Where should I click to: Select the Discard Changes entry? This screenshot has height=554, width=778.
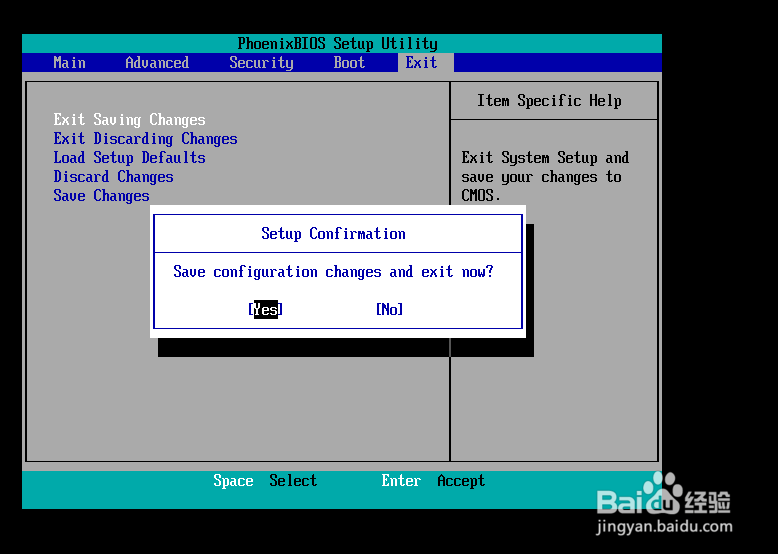point(114,177)
